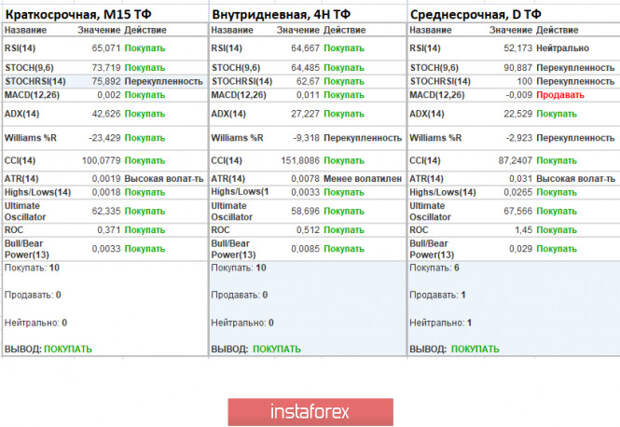Select 'Покупать: 10' summary in the M15 table

[x=32, y=268]
